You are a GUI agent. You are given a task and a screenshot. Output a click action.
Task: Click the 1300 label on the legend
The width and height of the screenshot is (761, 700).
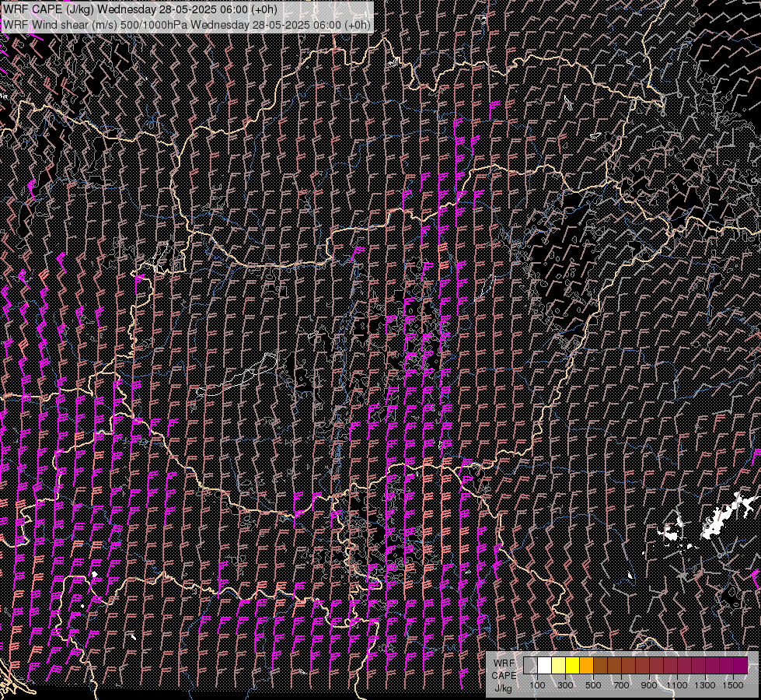(705, 685)
